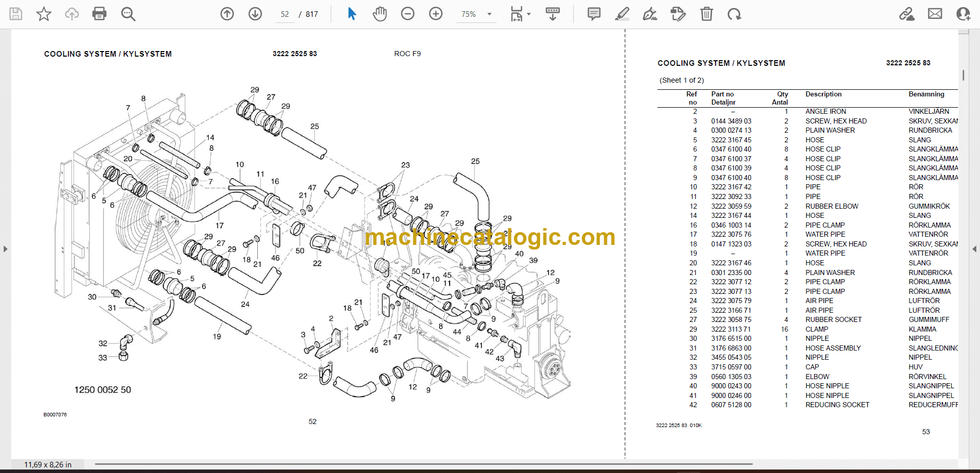The height and width of the screenshot is (473, 980).
Task: Click the Swedish term GUMMIKRÖK
Action: (x=929, y=206)
